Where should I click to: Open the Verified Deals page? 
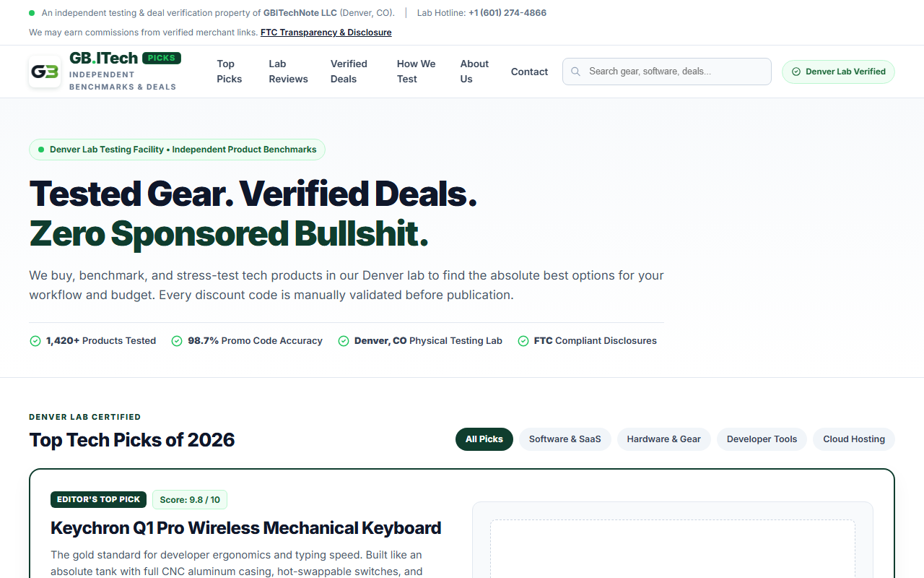[x=349, y=72]
